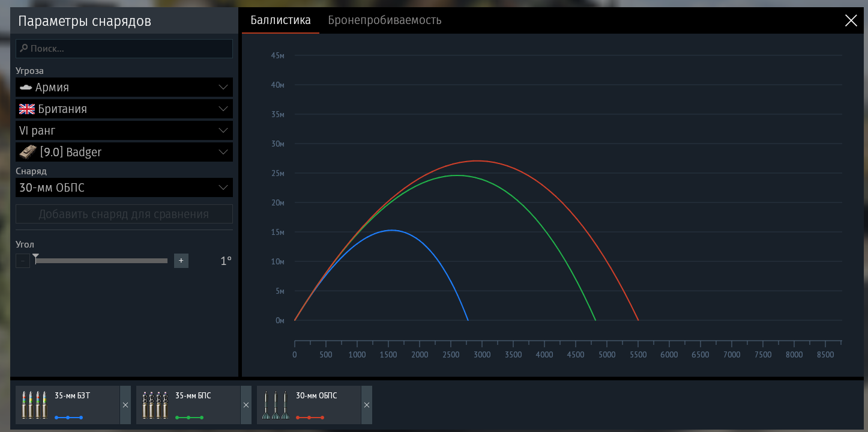Viewport: 868px width, 432px height.
Task: Click the 35-мм БЗТ ammo belt icon
Action: (x=34, y=405)
